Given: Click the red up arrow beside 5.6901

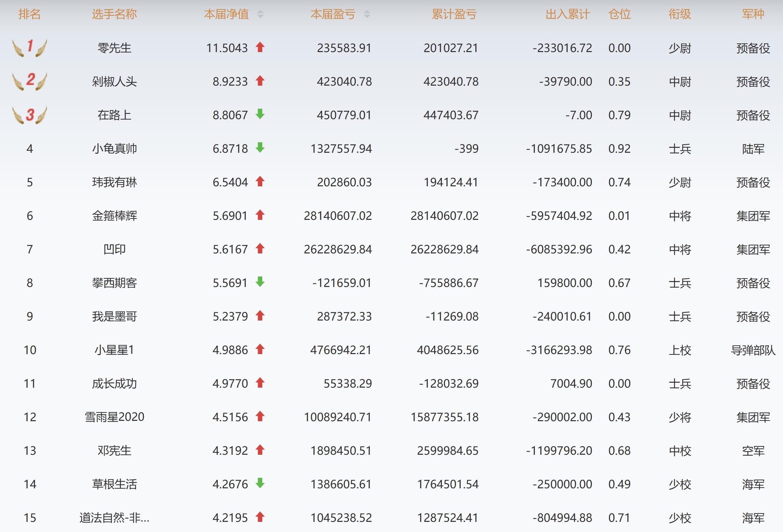Looking at the screenshot, I should coord(260,215).
